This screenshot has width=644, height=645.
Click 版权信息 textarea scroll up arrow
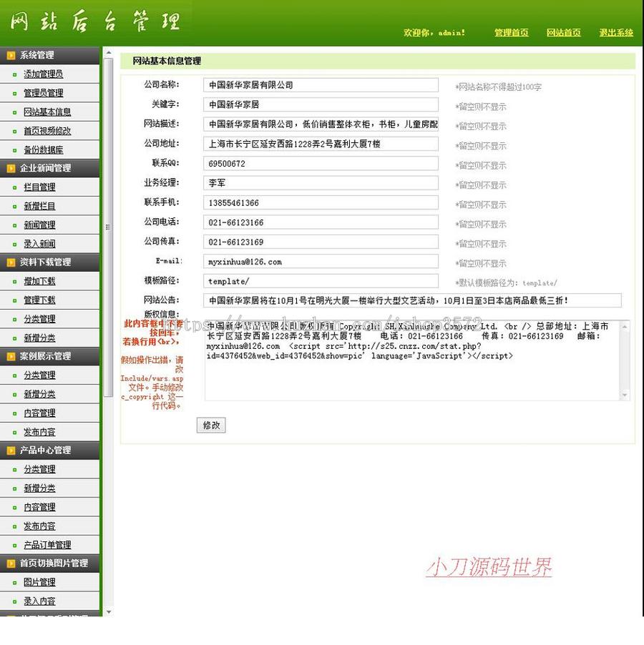coord(625,327)
